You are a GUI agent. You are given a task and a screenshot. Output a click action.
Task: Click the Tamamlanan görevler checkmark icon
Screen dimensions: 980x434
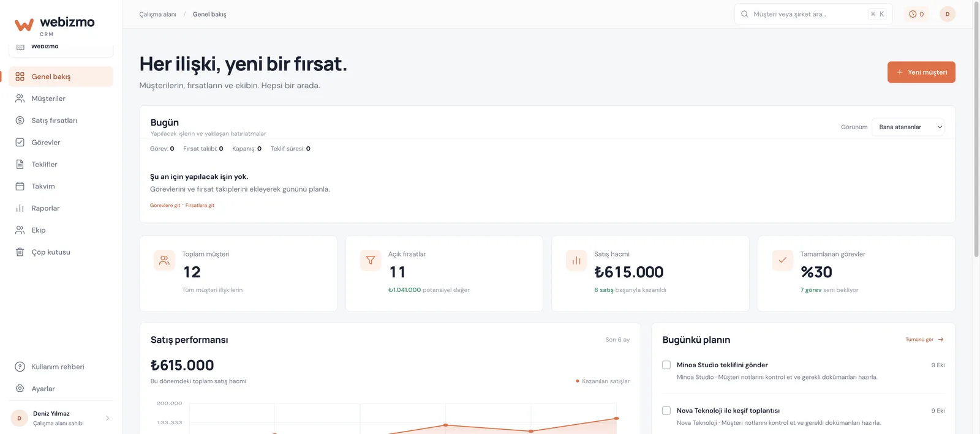(782, 260)
